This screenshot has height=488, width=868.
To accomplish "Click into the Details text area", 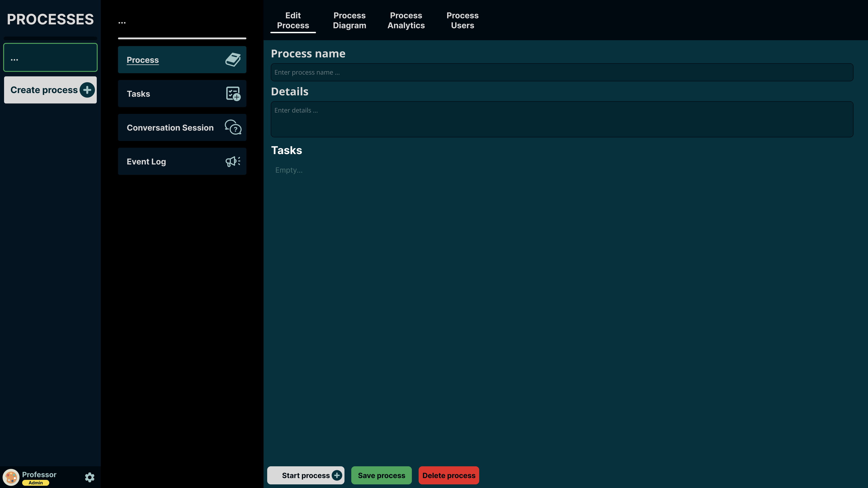I will [x=562, y=119].
